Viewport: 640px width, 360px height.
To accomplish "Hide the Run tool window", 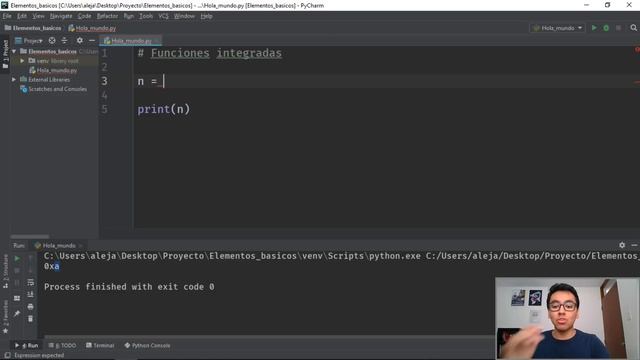I will 634,245.
